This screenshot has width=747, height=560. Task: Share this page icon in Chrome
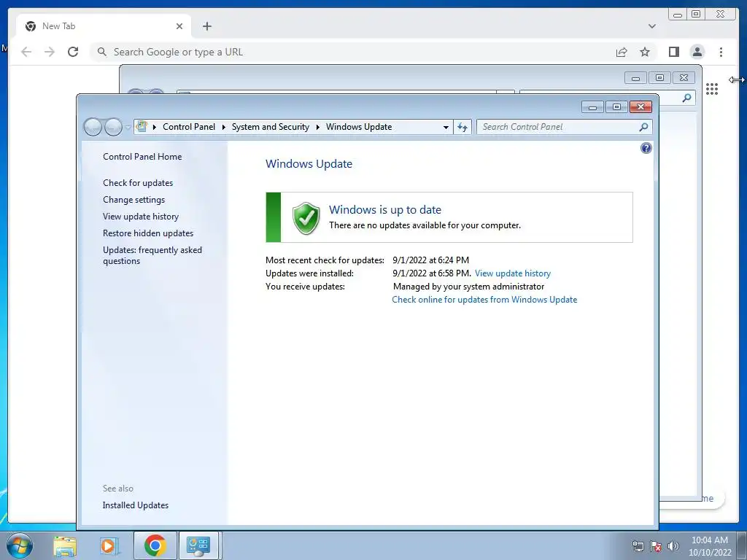click(622, 52)
